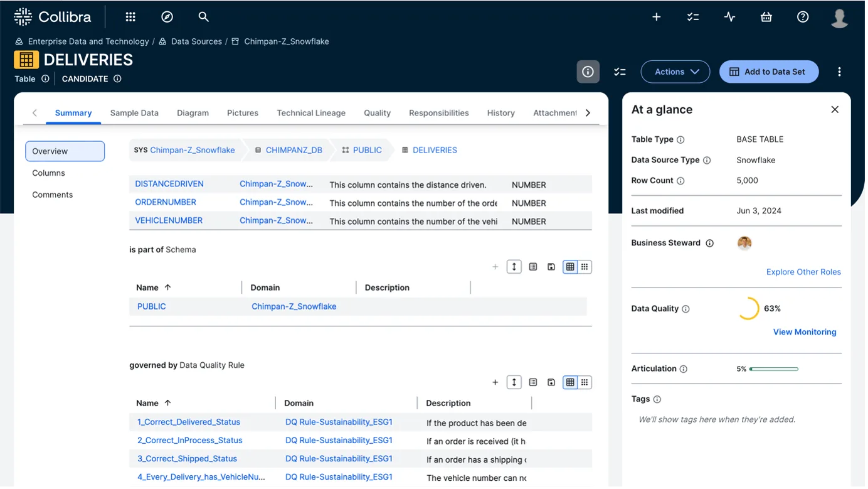Viewport: 868px width, 489px height.
Task: Open Enterprise Data and Technology breadcrumb
Action: click(88, 41)
